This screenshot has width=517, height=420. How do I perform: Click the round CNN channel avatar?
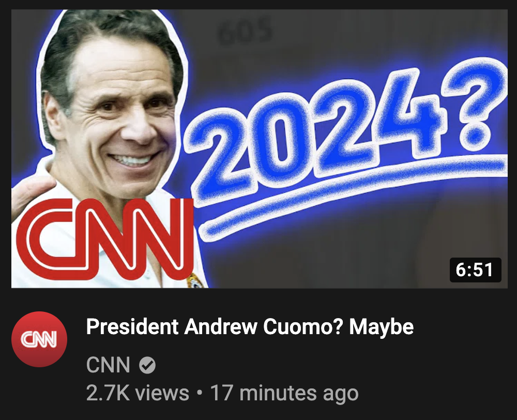point(39,339)
